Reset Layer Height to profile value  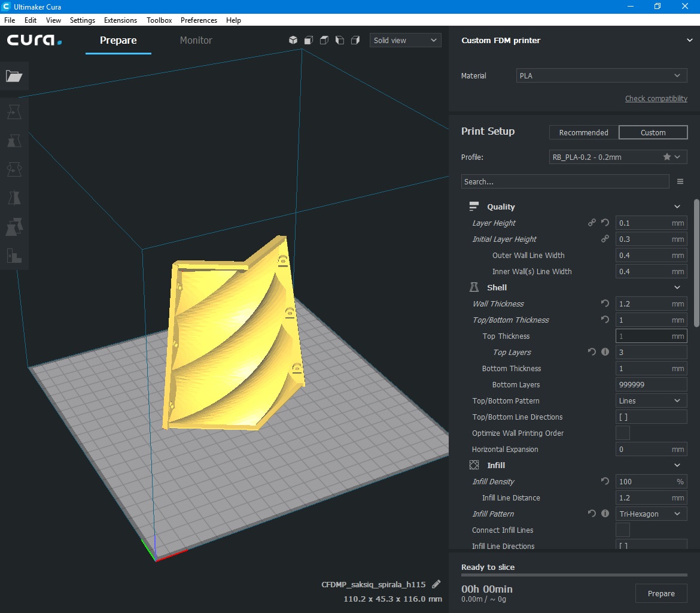click(605, 223)
